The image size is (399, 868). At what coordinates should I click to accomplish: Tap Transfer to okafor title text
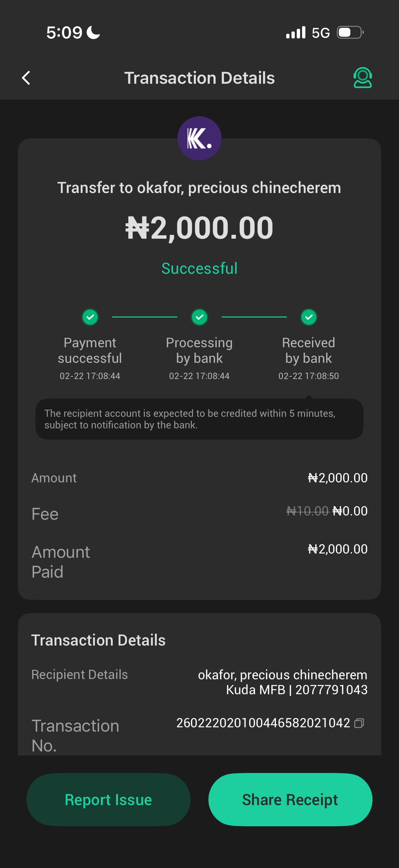tap(199, 188)
